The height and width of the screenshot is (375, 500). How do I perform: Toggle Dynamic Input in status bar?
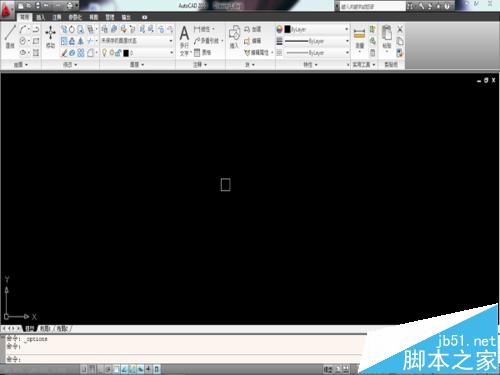(x=140, y=369)
